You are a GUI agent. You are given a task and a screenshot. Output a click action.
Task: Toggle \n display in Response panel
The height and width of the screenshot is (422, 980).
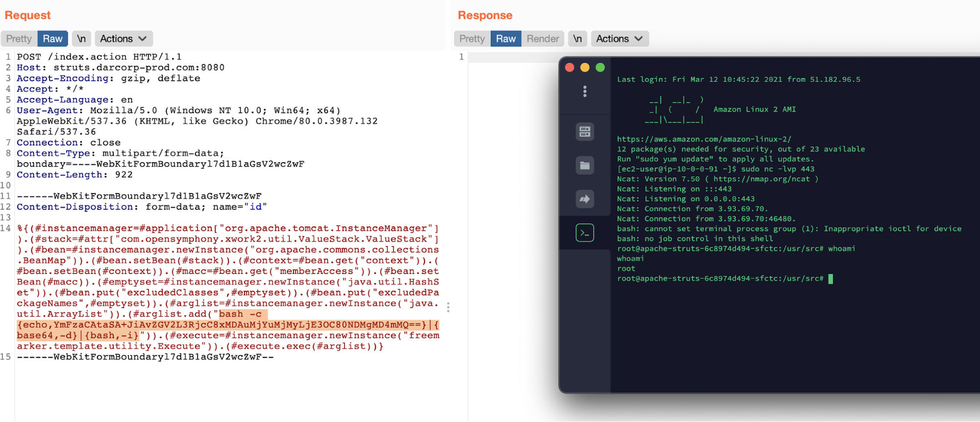tap(578, 39)
